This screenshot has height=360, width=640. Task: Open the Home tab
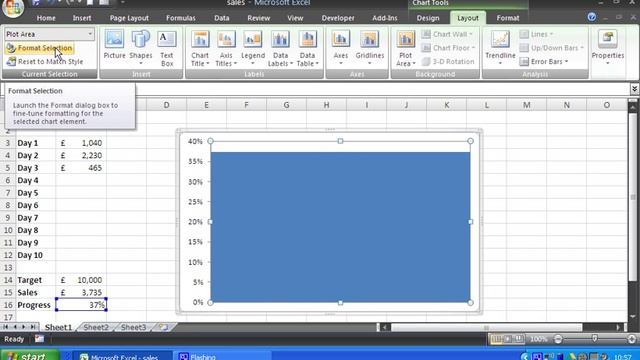pos(46,18)
